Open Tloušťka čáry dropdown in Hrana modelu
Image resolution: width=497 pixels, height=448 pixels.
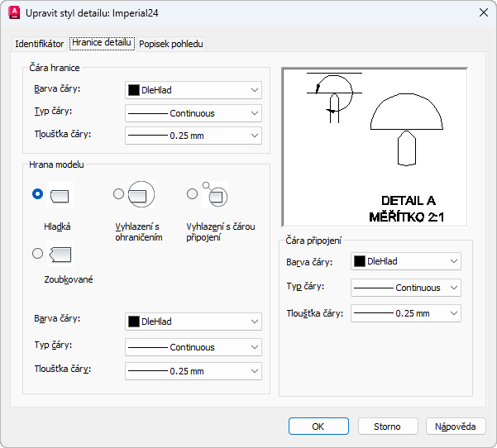(194, 371)
